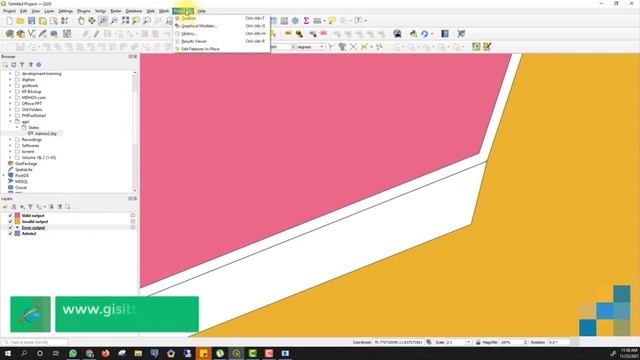This screenshot has height=360, width=640.
Task: Open the Statistical Summary sigma icon
Action: (306, 21)
